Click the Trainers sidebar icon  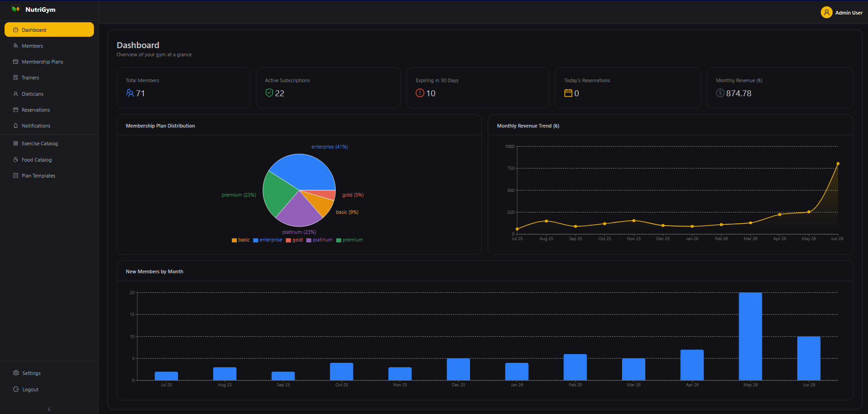pos(16,78)
